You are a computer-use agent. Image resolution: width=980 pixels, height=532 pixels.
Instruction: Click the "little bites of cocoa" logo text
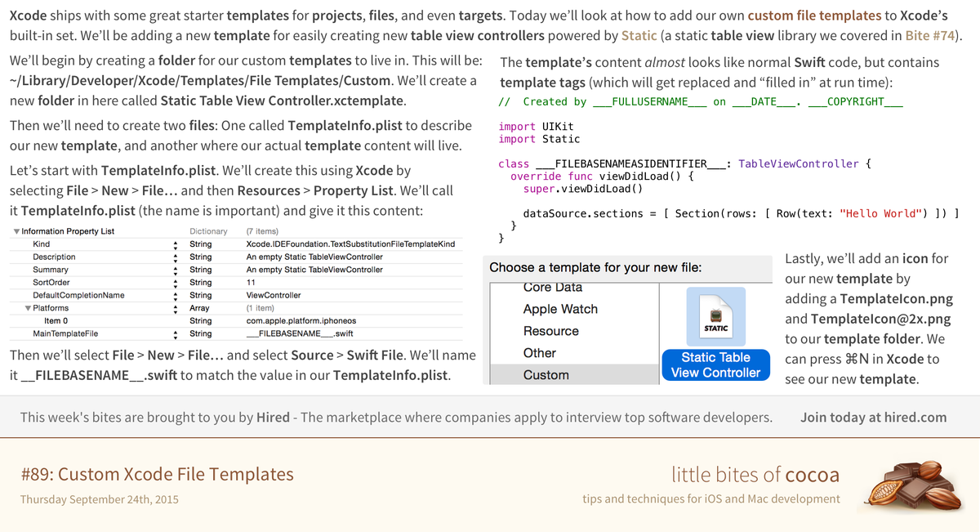[x=755, y=474]
